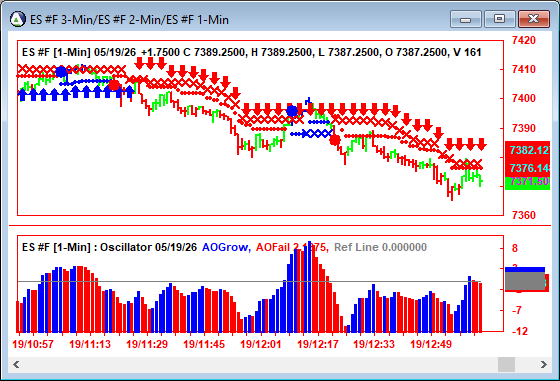Click the 19/12:49 time axis label
Screen dimensions: 560x381
[x=431, y=344]
